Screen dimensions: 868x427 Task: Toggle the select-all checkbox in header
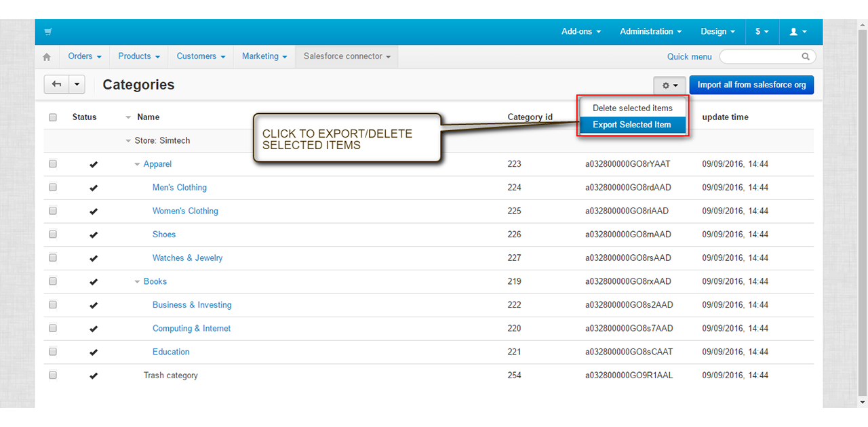tap(53, 117)
